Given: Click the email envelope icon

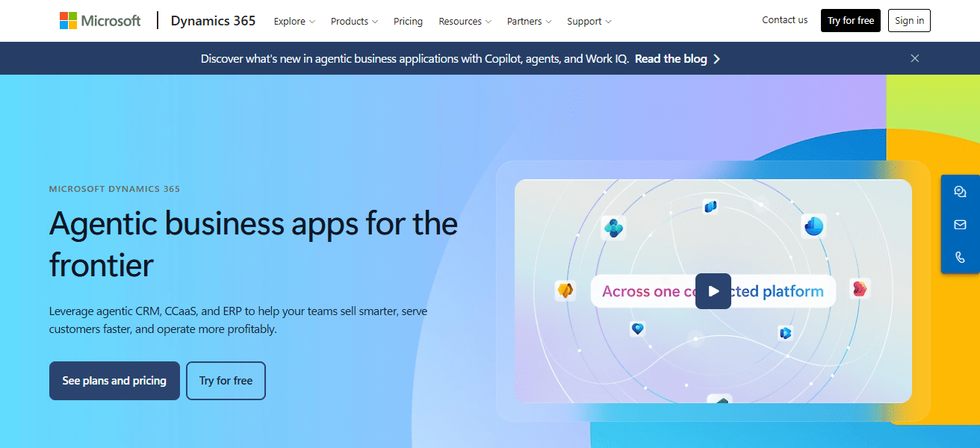Looking at the screenshot, I should [x=961, y=225].
